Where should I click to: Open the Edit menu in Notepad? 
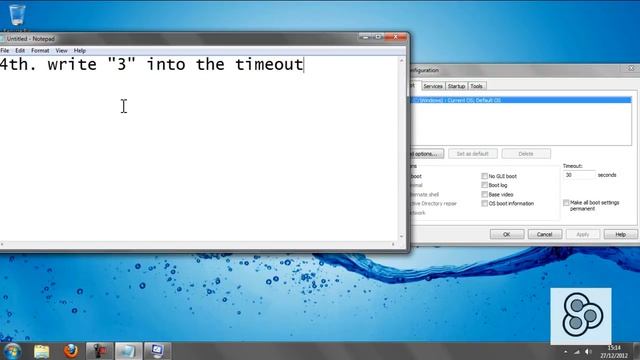pyautogui.click(x=20, y=51)
